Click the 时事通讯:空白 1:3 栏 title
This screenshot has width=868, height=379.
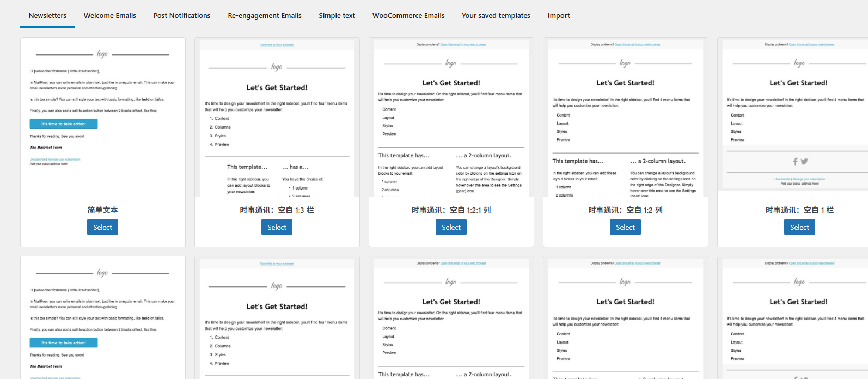[277, 210]
